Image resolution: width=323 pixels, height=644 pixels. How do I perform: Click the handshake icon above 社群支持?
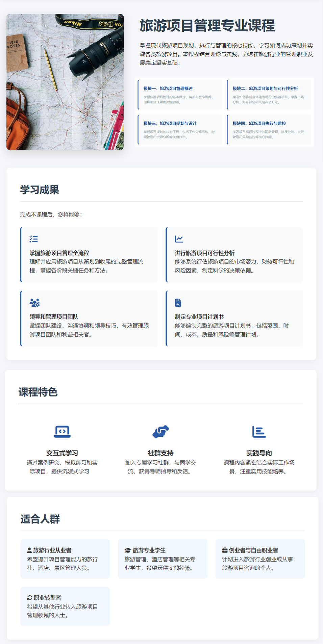(x=160, y=432)
